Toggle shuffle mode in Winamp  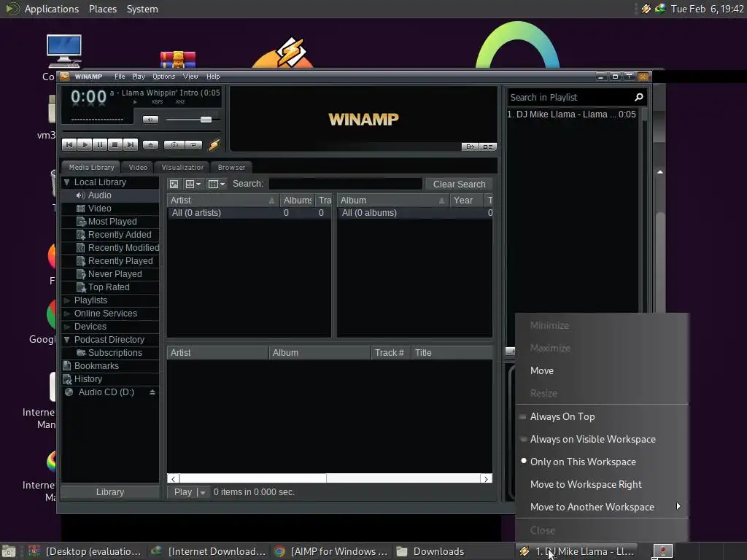[x=174, y=145]
